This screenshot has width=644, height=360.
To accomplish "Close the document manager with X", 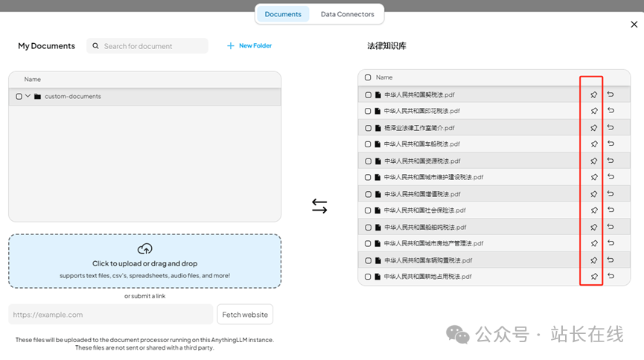I will [634, 25].
